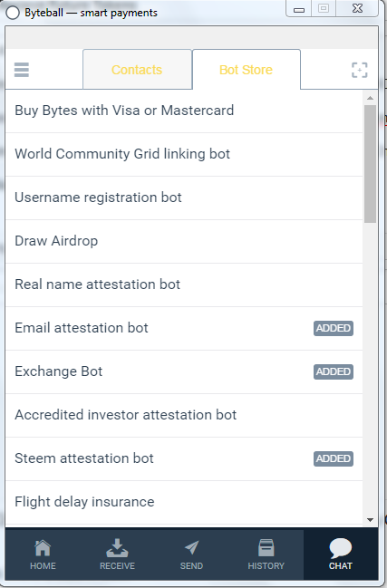The height and width of the screenshot is (588, 387).
Task: Open the History icon
Action: (266, 547)
